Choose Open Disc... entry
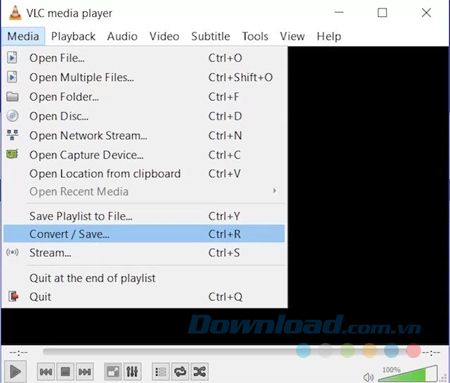Image resolution: width=450 pixels, height=383 pixels. pos(144,116)
